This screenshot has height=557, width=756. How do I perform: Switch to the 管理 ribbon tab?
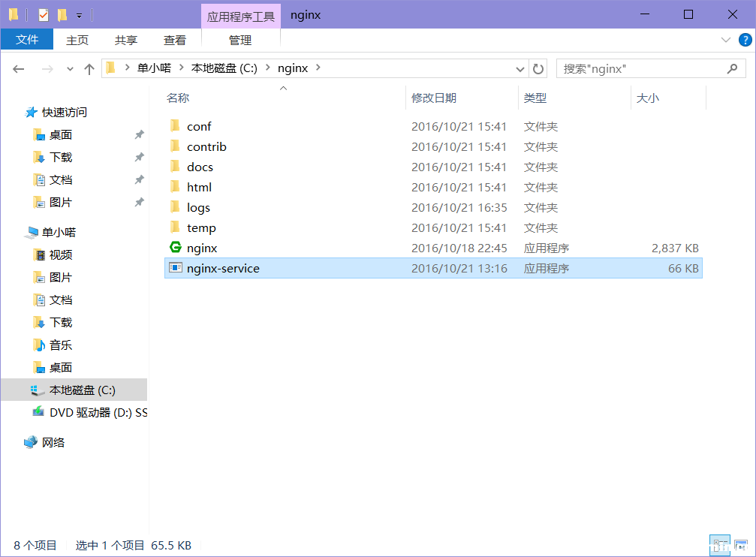(x=240, y=40)
